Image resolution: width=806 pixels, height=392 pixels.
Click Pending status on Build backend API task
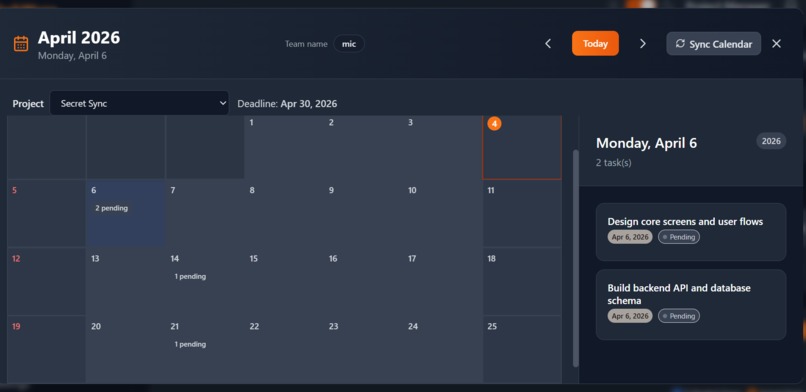(679, 316)
